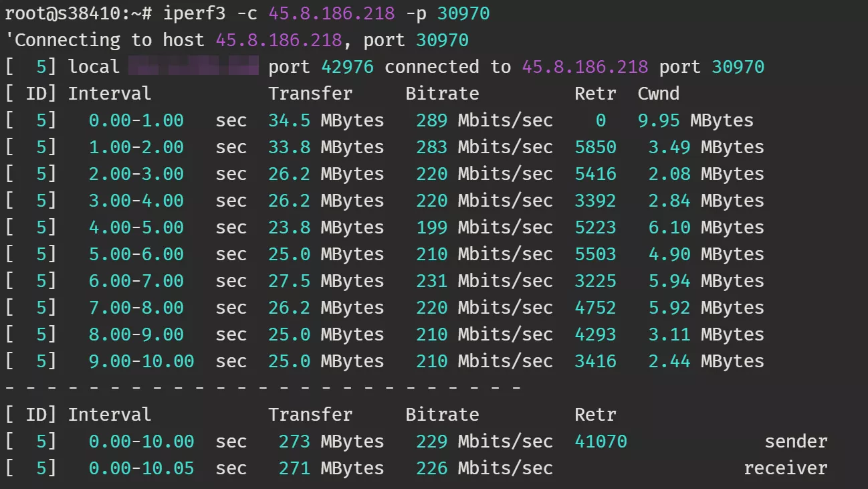Viewport: 868px width, 489px height.
Task: Click the 226 Mbits/sec receiver bitrate
Action: point(484,468)
